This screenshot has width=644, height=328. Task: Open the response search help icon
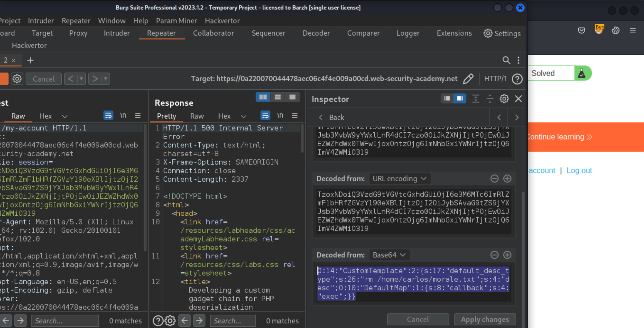[158, 321]
